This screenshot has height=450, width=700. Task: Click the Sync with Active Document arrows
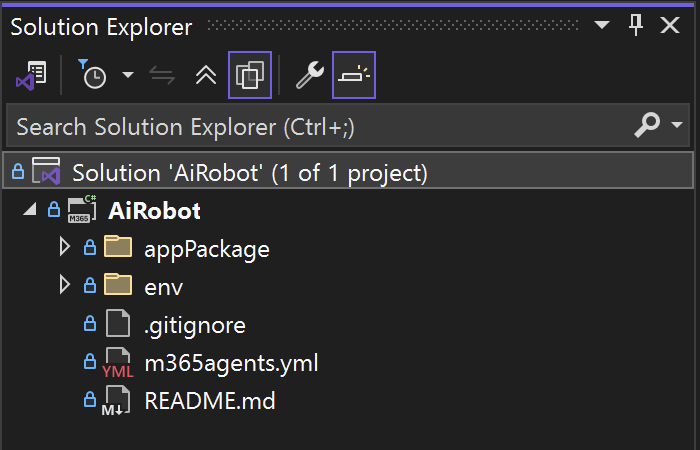(x=162, y=75)
